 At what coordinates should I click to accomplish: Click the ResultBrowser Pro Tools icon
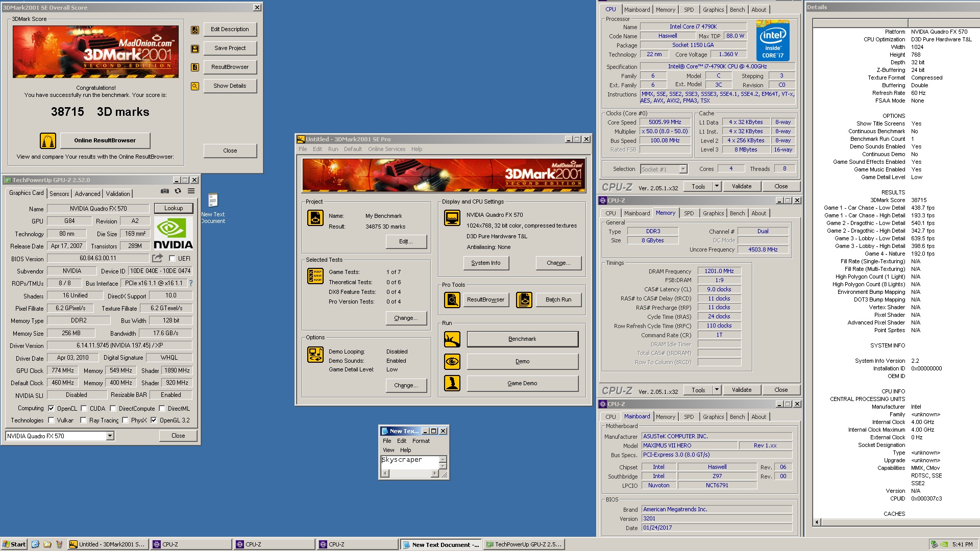[x=452, y=300]
